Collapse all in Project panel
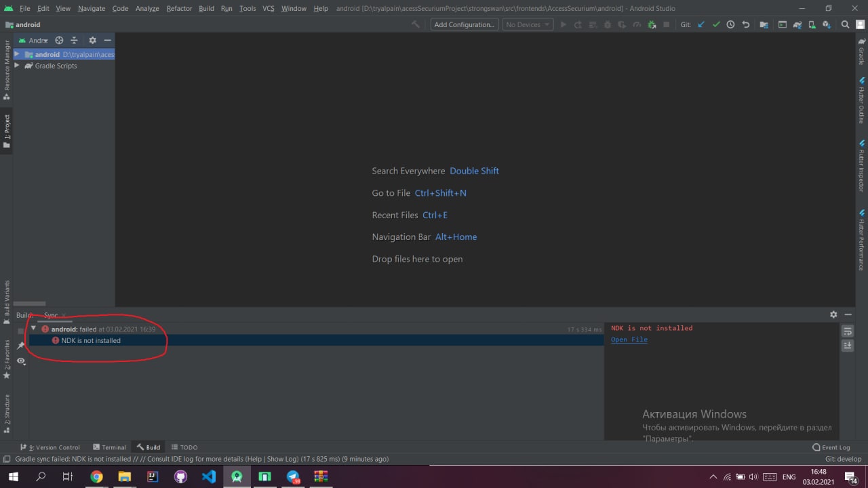The height and width of the screenshot is (488, 868). pos(74,41)
